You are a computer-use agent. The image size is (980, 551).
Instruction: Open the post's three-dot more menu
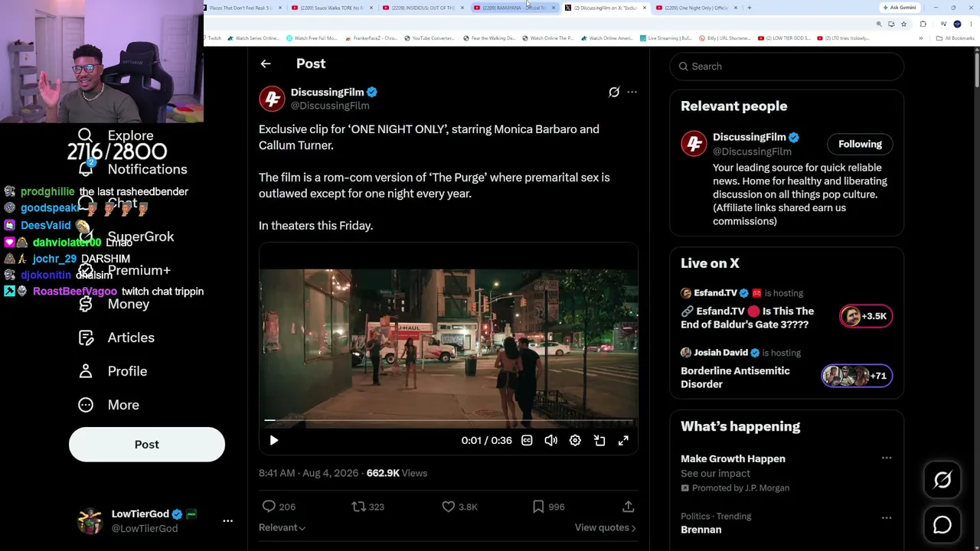coord(632,92)
